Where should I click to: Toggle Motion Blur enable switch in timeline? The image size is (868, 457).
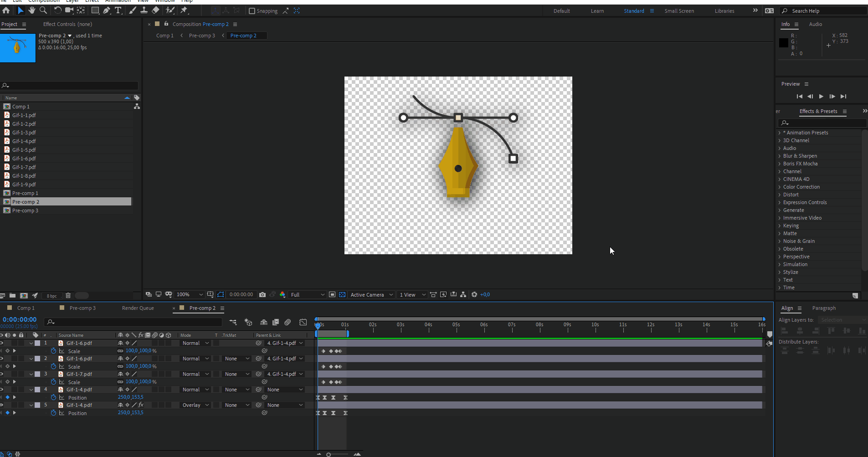288,322
